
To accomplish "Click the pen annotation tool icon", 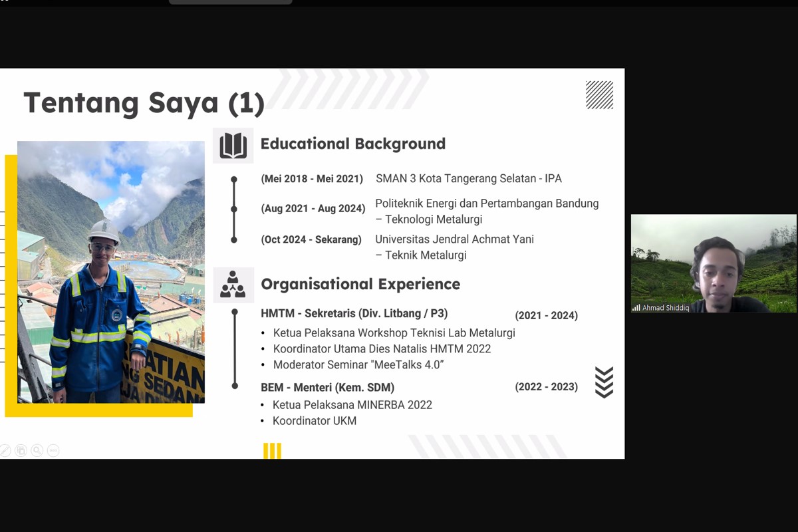I will click(5, 450).
